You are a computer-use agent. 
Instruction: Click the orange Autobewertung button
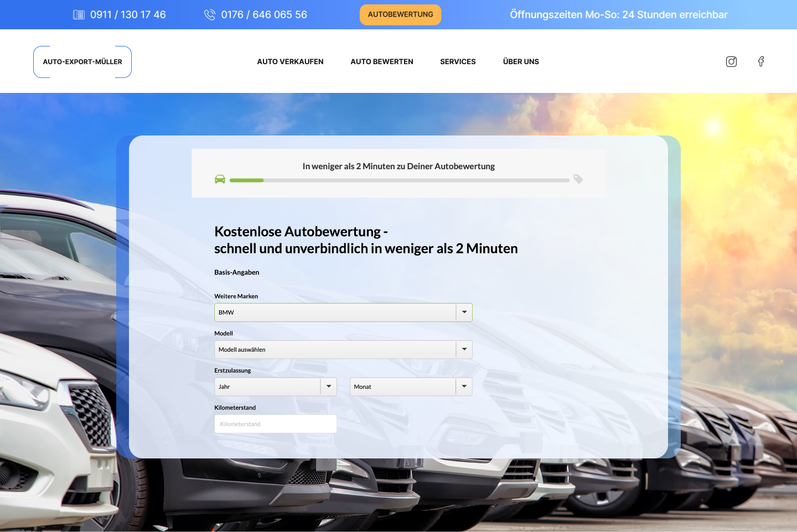[x=401, y=14]
